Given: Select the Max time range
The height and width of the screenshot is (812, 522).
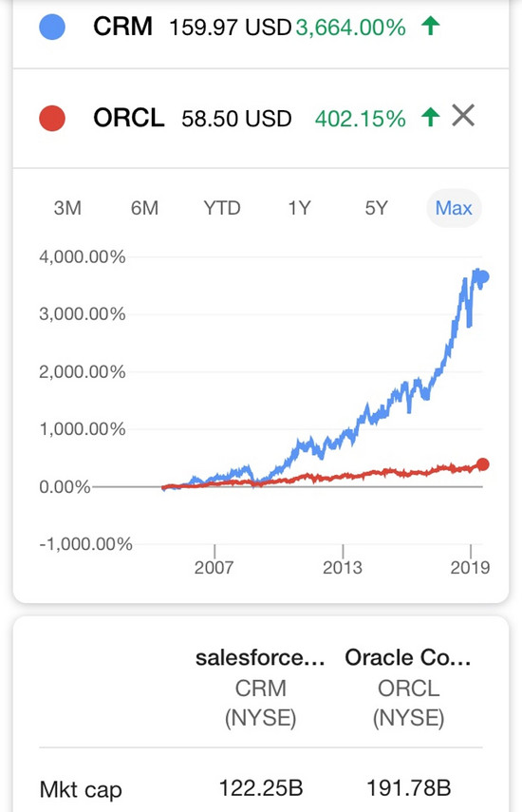Looking at the screenshot, I should click(x=454, y=208).
